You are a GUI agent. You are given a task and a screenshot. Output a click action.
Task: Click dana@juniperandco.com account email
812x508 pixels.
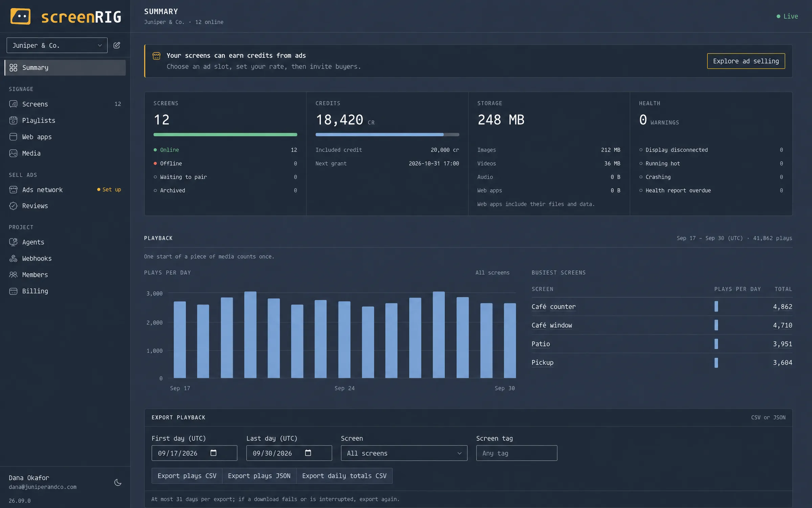pyautogui.click(x=43, y=487)
